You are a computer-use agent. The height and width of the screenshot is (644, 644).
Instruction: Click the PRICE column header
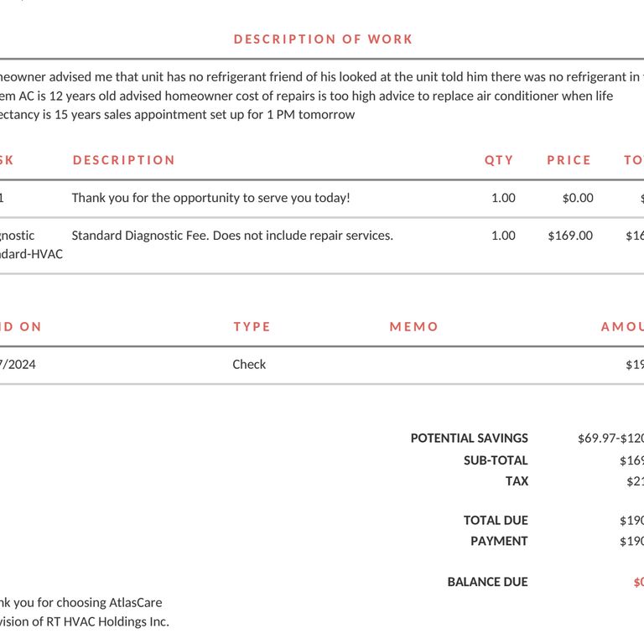pyautogui.click(x=569, y=160)
